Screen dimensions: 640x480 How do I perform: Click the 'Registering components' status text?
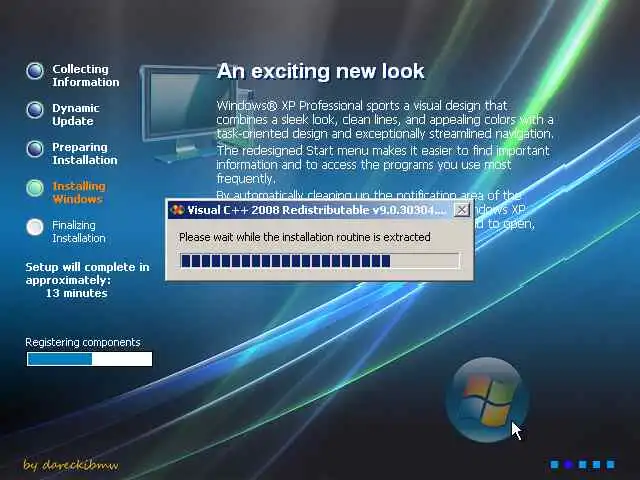tap(83, 342)
